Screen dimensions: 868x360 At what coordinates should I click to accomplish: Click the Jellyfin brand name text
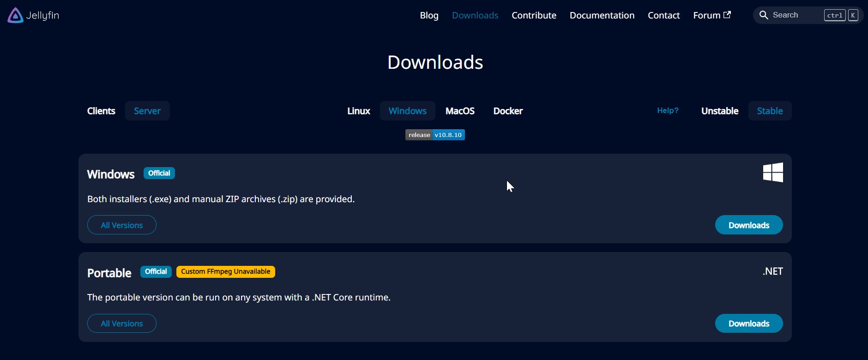pyautogui.click(x=43, y=16)
